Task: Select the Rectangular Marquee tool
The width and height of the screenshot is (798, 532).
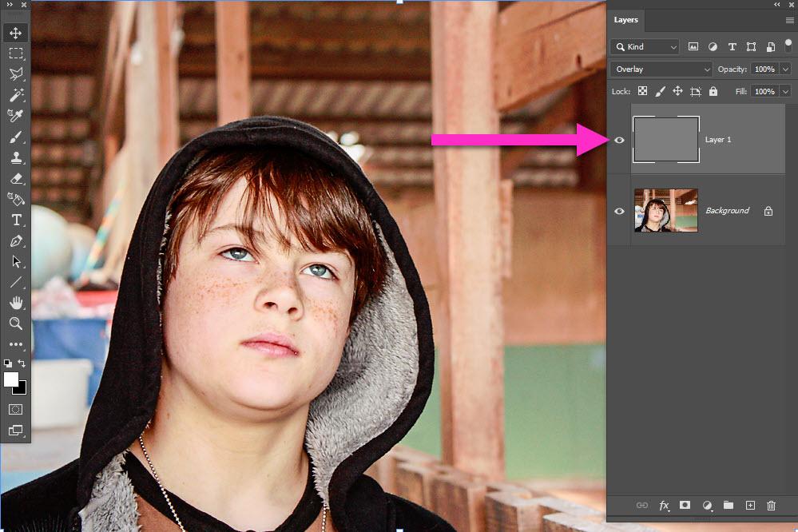Action: pos(15,54)
